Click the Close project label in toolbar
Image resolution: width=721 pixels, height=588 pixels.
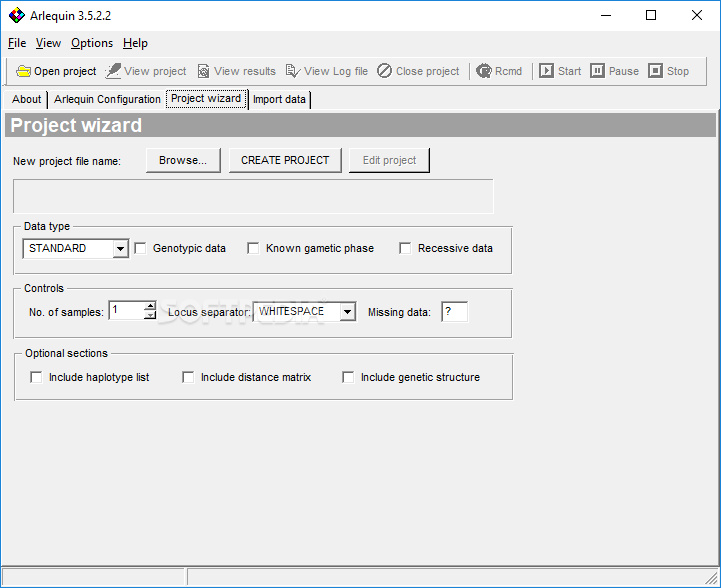pyautogui.click(x=428, y=71)
